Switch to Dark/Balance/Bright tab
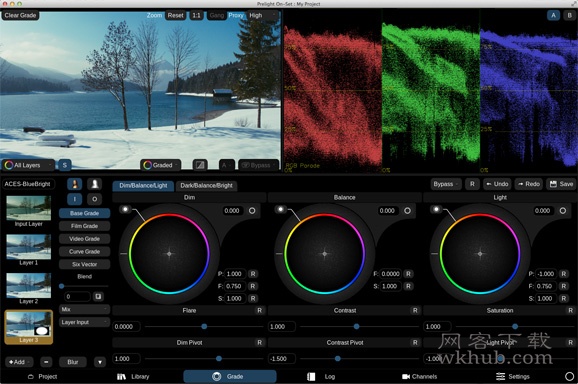 (x=206, y=185)
